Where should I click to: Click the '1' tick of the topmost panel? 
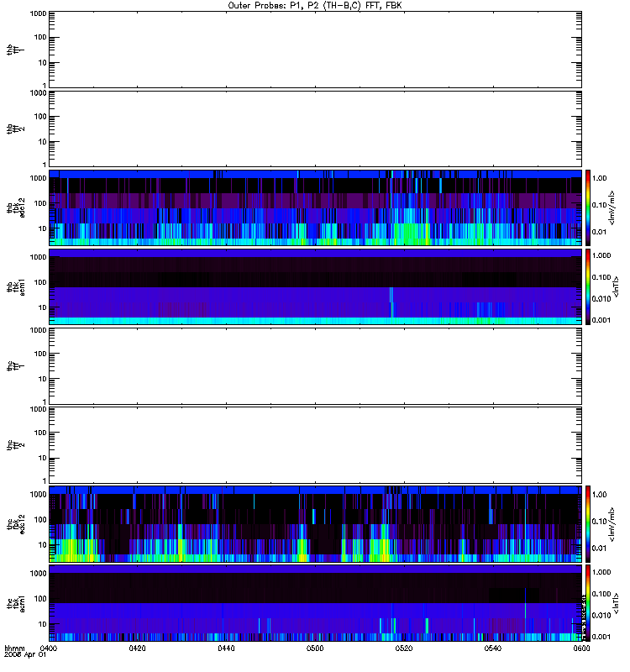[45, 86]
